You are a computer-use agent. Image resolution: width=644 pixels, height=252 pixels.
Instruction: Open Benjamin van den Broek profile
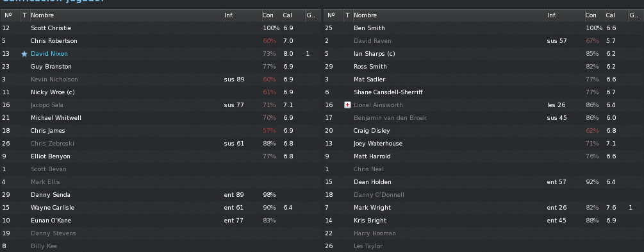click(x=390, y=118)
